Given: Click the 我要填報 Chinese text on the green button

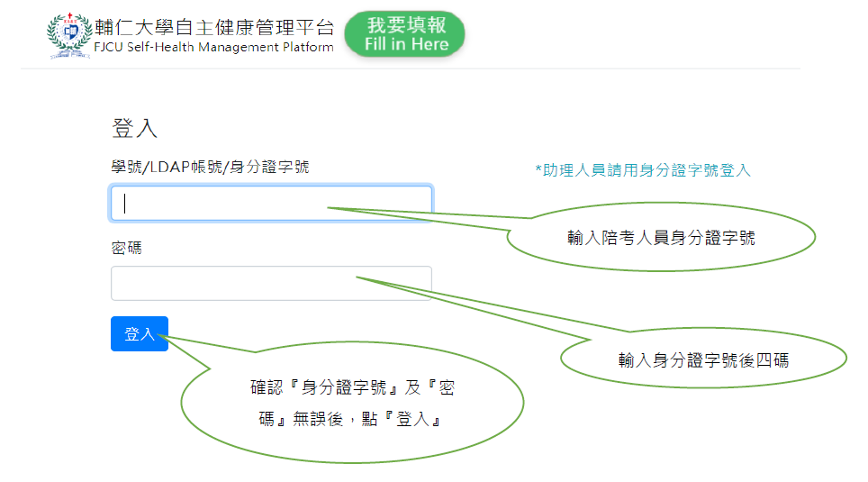Looking at the screenshot, I should pos(406,25).
